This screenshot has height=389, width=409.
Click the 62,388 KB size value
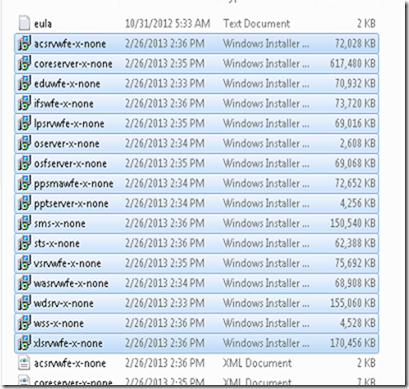[355, 243]
